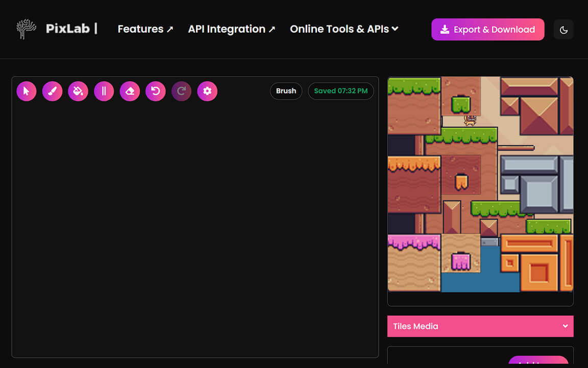Viewport: 588px width, 368px height.
Task: Collapse the Tiles Media section
Action: tap(480, 326)
